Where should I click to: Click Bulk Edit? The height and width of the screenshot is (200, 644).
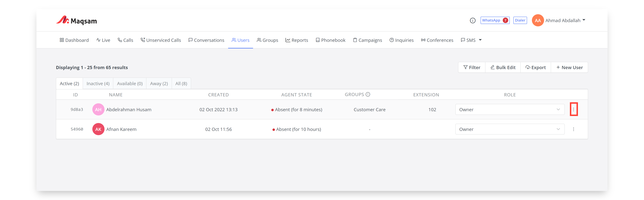pyautogui.click(x=503, y=67)
